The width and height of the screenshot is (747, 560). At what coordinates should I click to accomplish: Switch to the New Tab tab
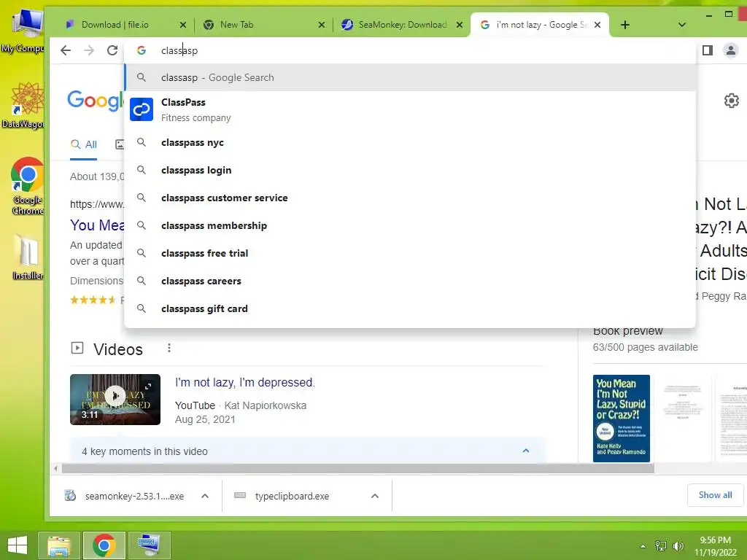click(x=237, y=25)
